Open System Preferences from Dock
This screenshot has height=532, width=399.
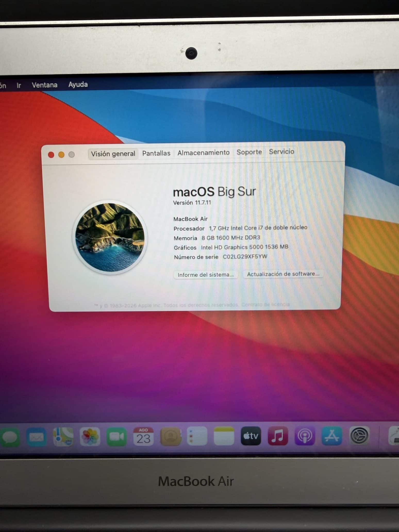point(359,436)
